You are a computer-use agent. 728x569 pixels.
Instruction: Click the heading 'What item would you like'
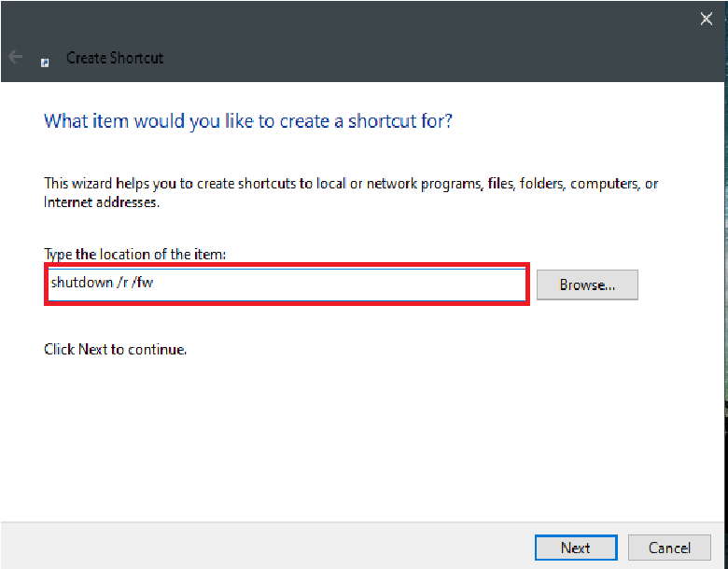click(248, 121)
